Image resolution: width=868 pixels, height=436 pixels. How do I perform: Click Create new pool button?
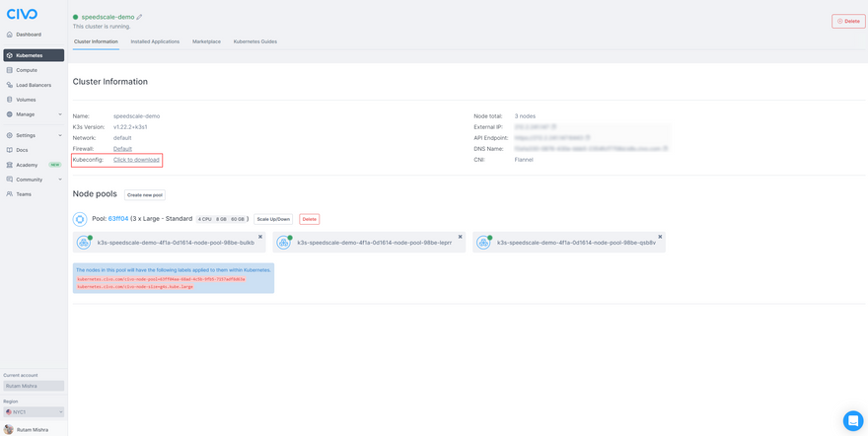point(145,195)
